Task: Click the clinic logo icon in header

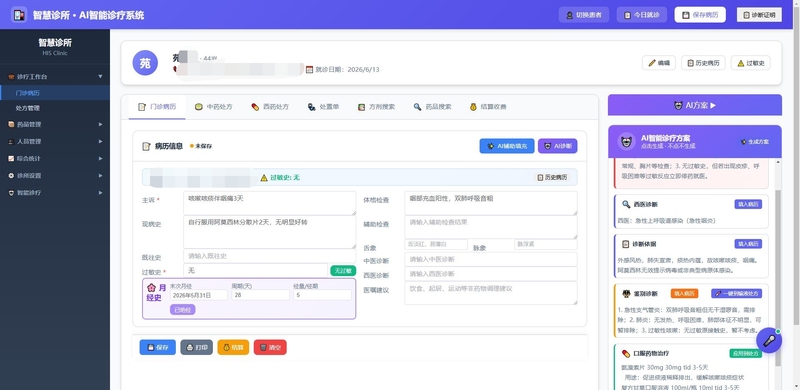Action: coord(19,15)
